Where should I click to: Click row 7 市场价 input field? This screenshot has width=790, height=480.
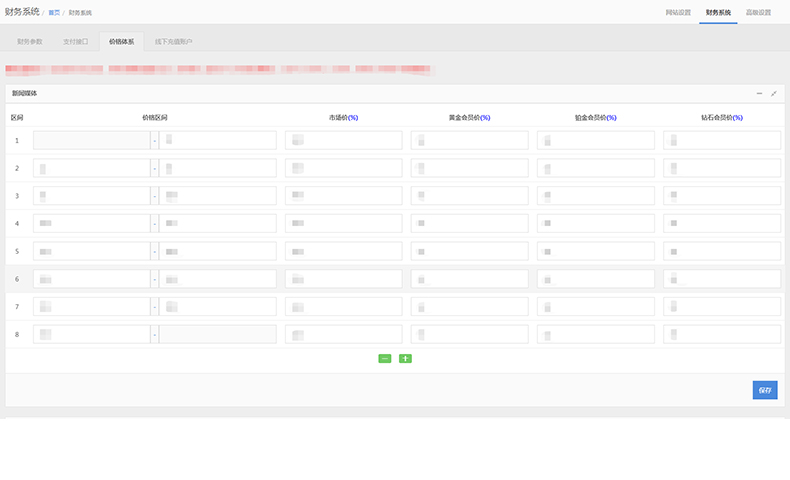343,306
